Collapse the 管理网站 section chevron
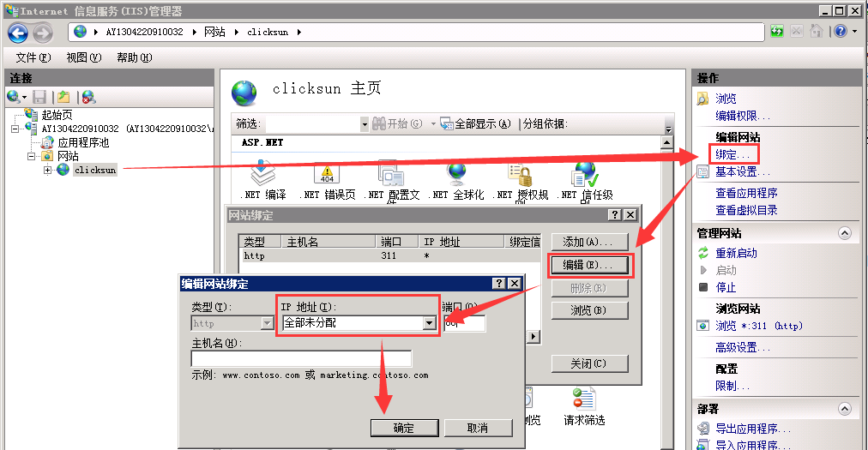This screenshot has height=450, width=868. click(x=844, y=233)
